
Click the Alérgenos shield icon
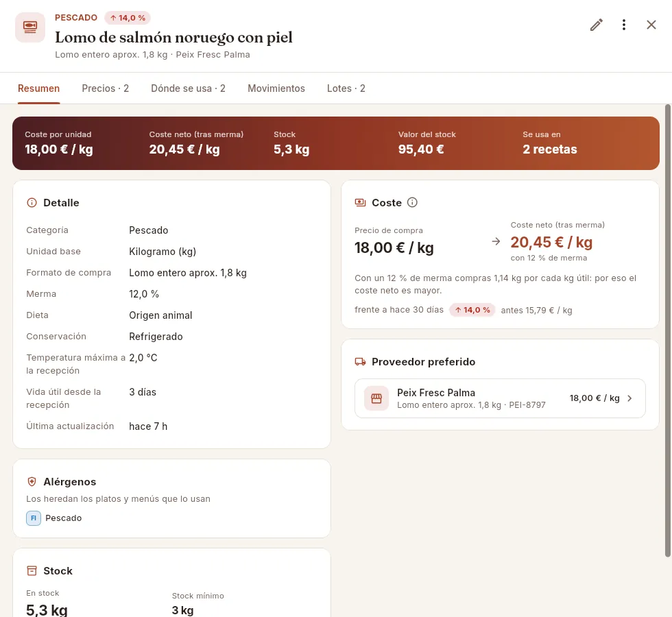[x=32, y=481]
